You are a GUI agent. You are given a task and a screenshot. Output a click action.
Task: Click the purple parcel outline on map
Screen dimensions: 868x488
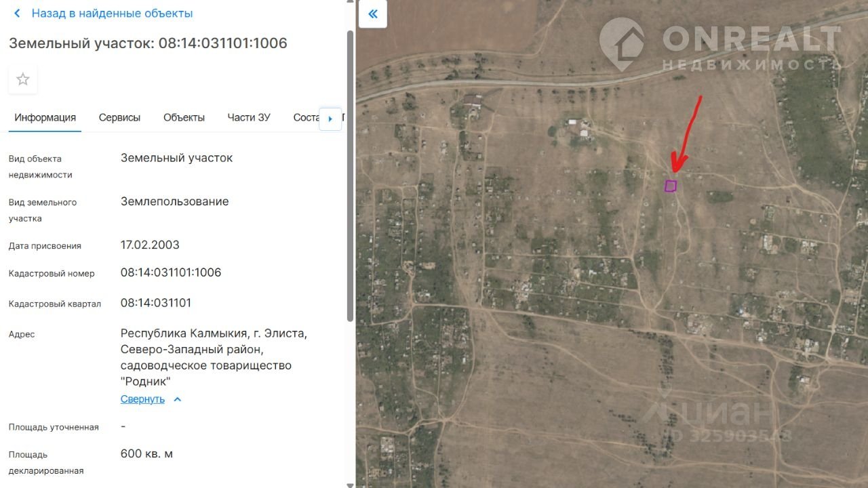pyautogui.click(x=671, y=186)
